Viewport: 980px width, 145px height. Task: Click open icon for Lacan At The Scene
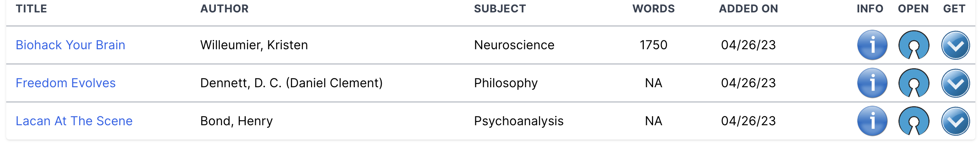(x=914, y=121)
